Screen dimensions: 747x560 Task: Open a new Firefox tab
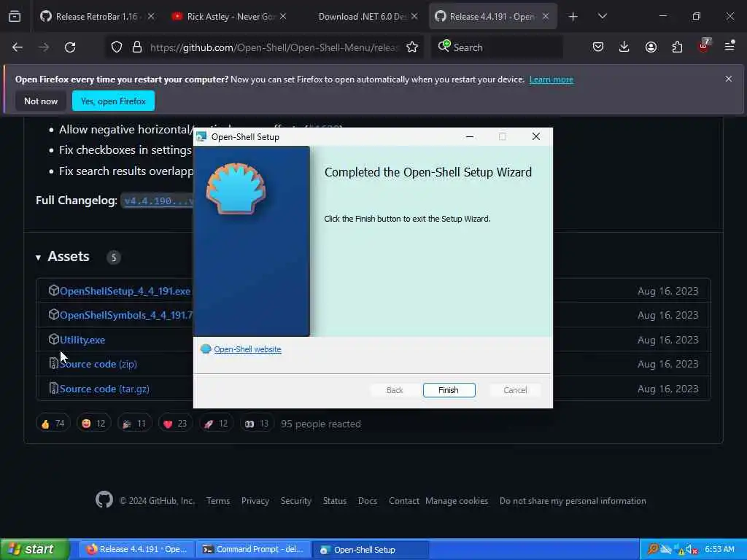pyautogui.click(x=573, y=17)
